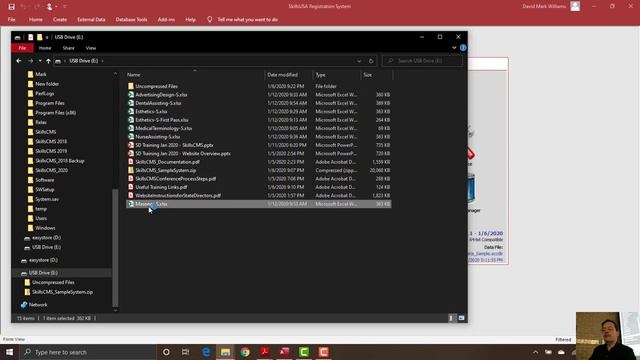The height and width of the screenshot is (360, 640).
Task: Select Useful Training Links.pdf file
Action: [161, 187]
